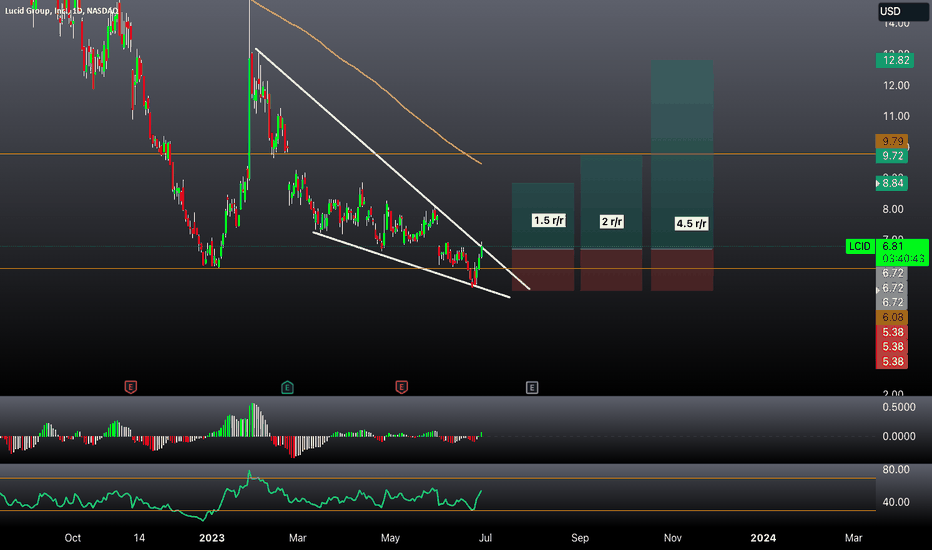Select the 4.5 r/r position label
The image size is (932, 550).
(691, 224)
